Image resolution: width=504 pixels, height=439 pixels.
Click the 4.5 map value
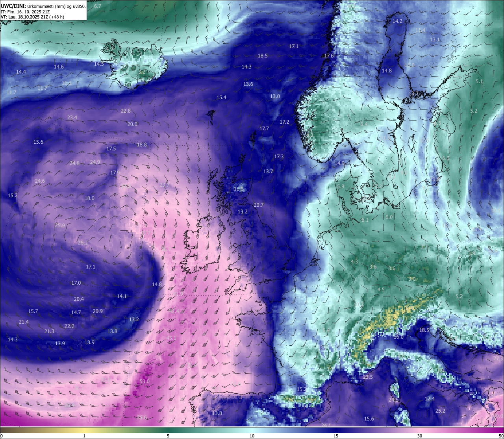pos(381,289)
